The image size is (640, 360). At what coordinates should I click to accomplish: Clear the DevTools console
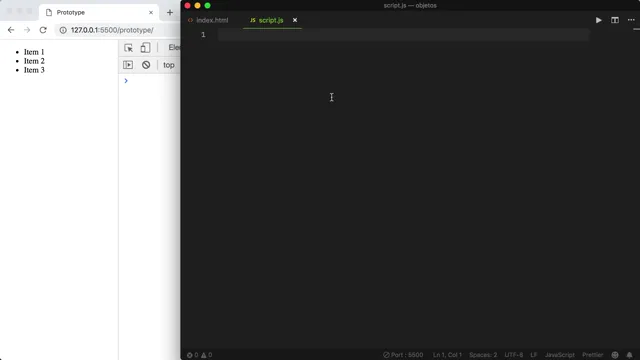(x=146, y=65)
